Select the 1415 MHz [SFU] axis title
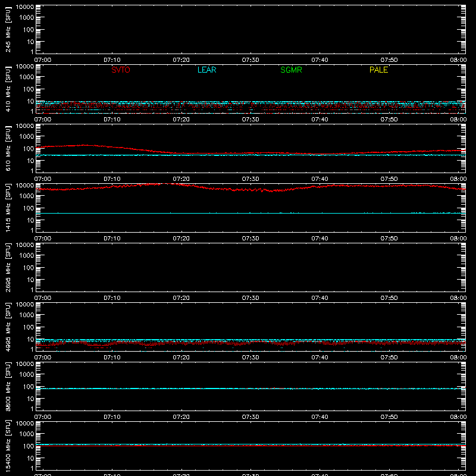This screenshot has height=476, width=476. click(x=8, y=208)
